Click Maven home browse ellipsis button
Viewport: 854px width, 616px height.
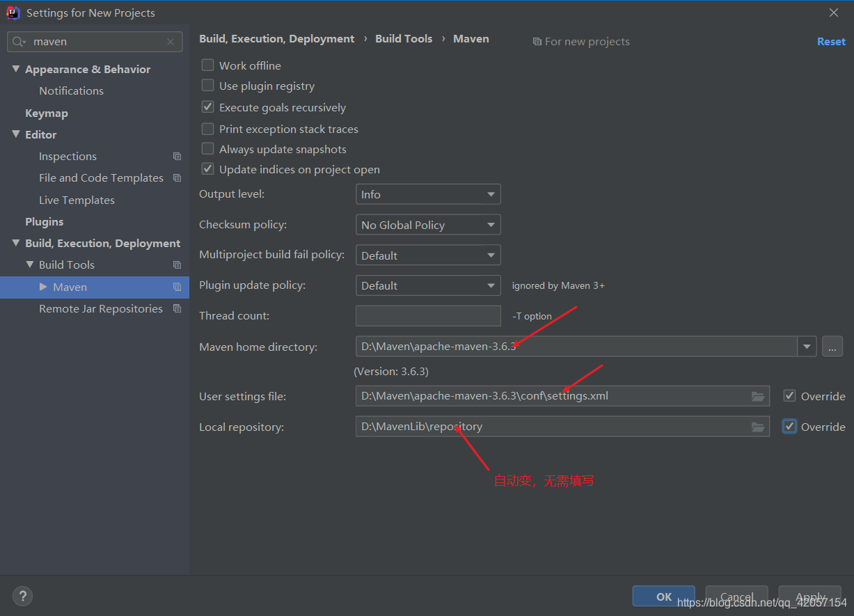click(832, 347)
